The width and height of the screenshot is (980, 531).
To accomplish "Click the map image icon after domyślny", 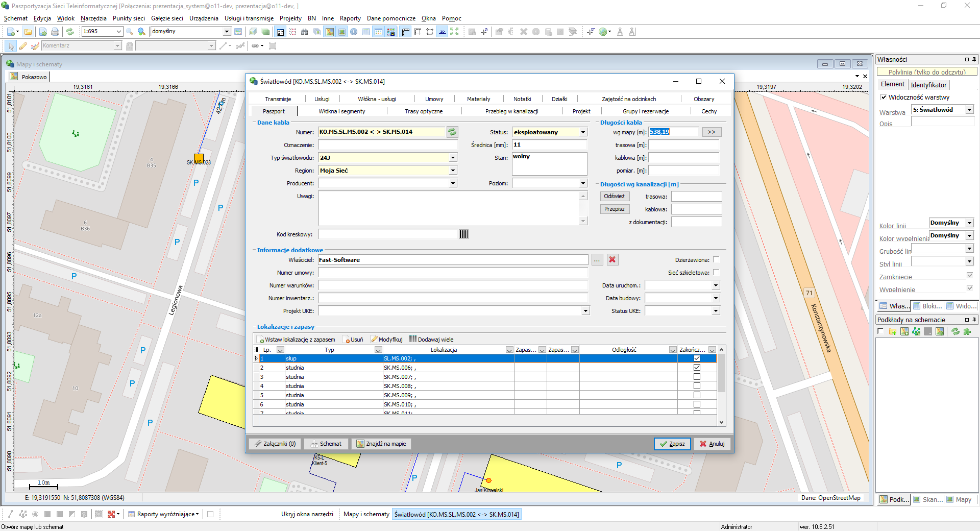I will (238, 32).
